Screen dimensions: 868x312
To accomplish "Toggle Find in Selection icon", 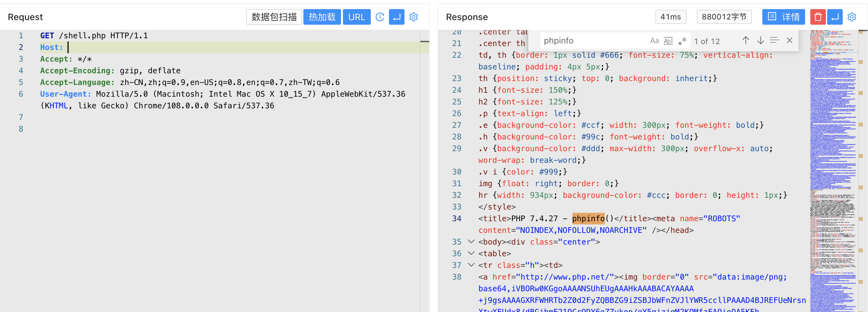I will (x=775, y=41).
